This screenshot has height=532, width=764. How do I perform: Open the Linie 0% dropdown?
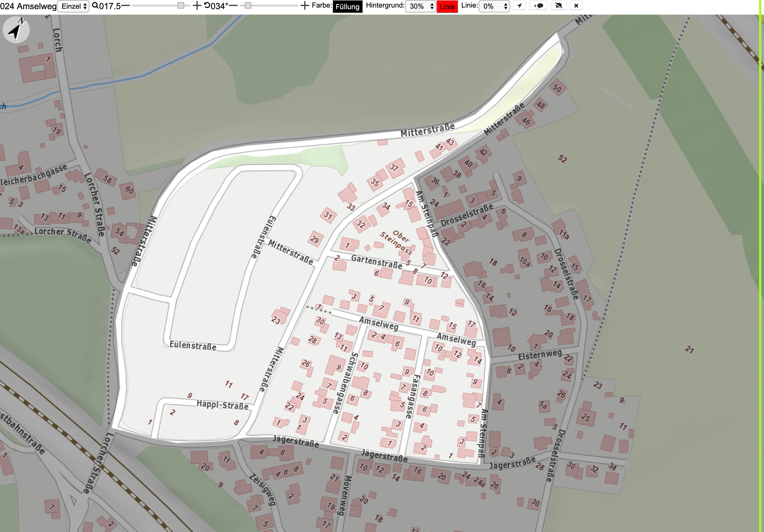pyautogui.click(x=494, y=6)
